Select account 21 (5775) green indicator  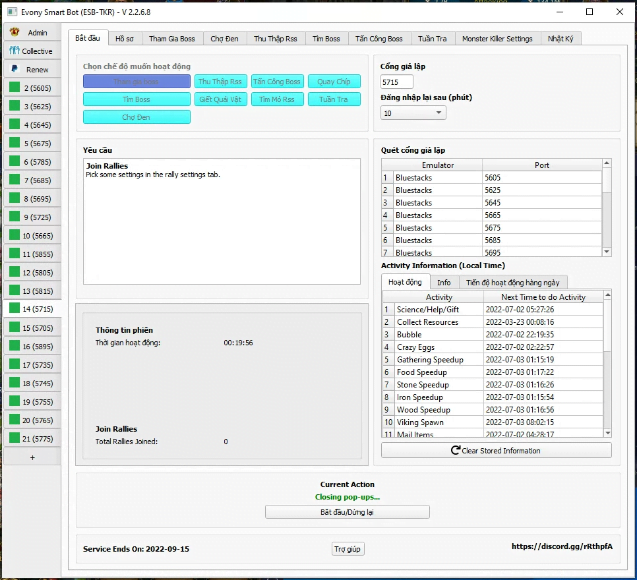tap(14, 438)
